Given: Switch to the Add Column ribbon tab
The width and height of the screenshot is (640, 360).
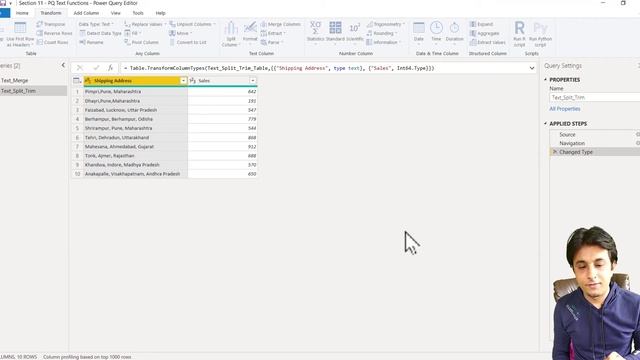Looking at the screenshot, I should click(86, 13).
